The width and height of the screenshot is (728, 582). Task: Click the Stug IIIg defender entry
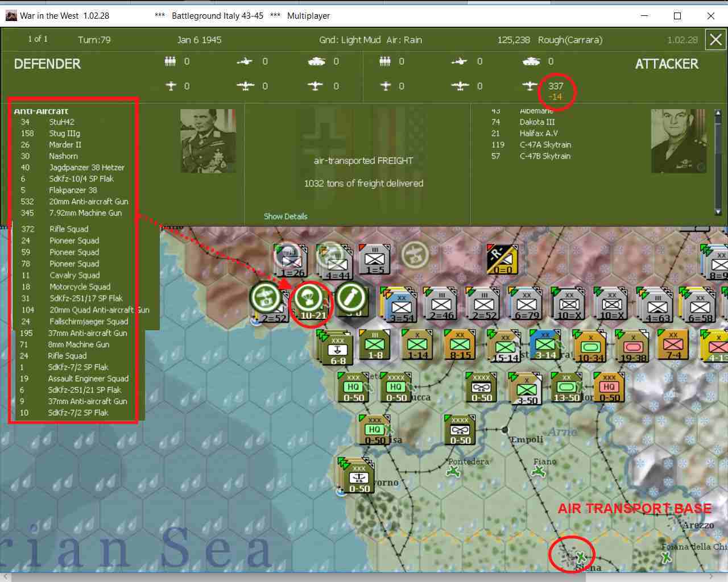50,134
